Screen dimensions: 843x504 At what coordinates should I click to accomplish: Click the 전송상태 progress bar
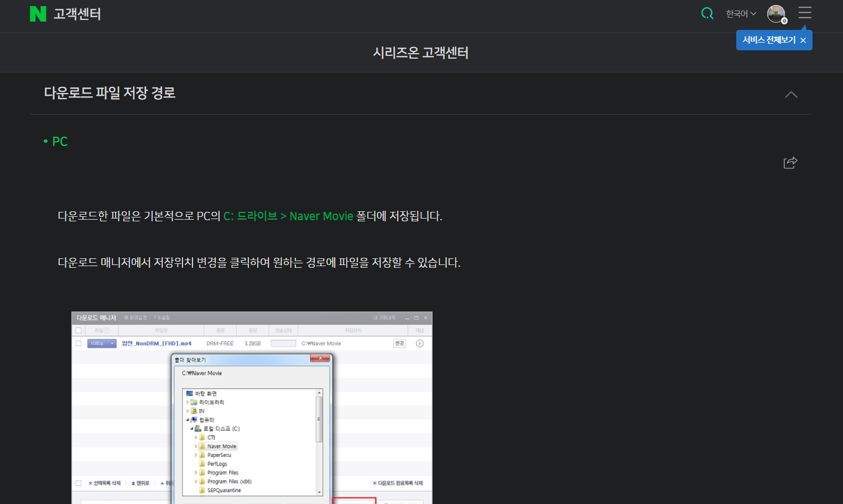(x=283, y=344)
